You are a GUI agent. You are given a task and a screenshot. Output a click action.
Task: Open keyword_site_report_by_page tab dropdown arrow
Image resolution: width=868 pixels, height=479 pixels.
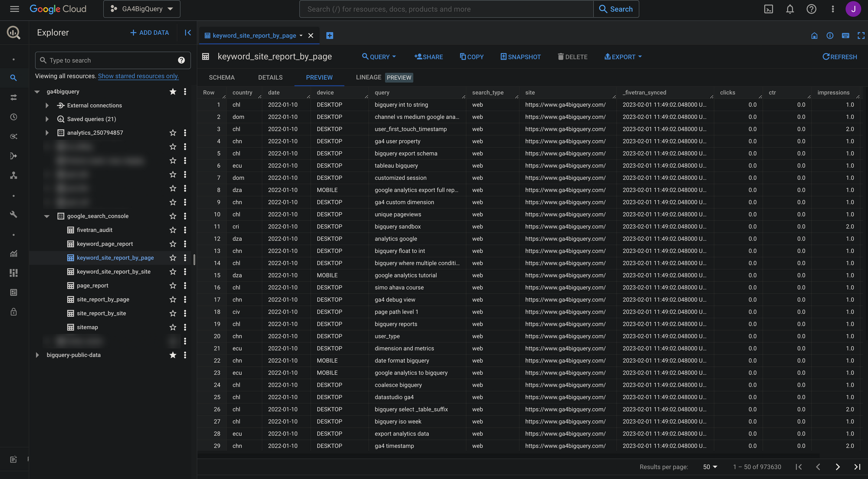[x=301, y=36]
